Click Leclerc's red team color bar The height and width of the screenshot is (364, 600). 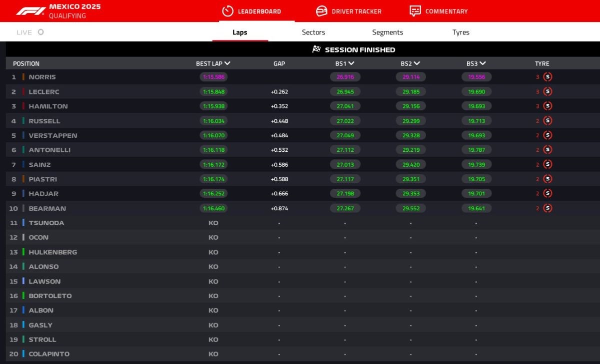pyautogui.click(x=23, y=92)
